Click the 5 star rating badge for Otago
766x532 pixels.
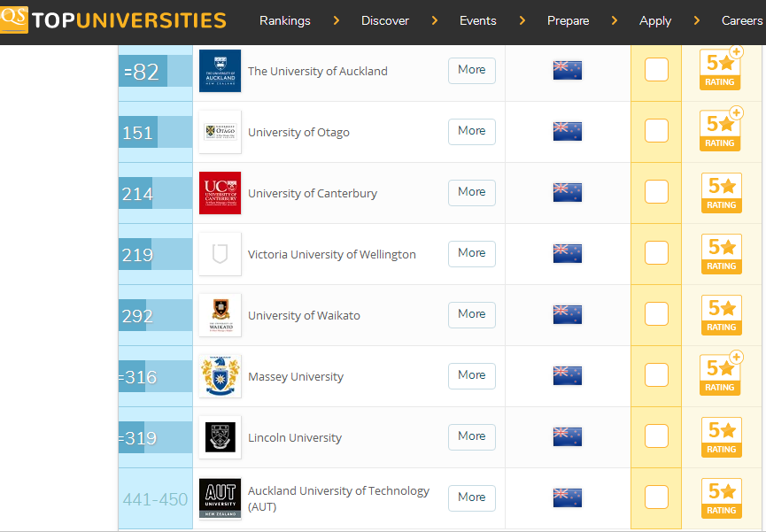[x=720, y=131]
